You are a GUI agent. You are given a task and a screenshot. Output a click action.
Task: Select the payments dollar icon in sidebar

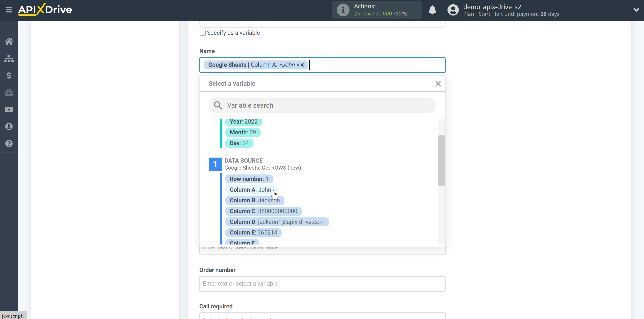(9, 75)
